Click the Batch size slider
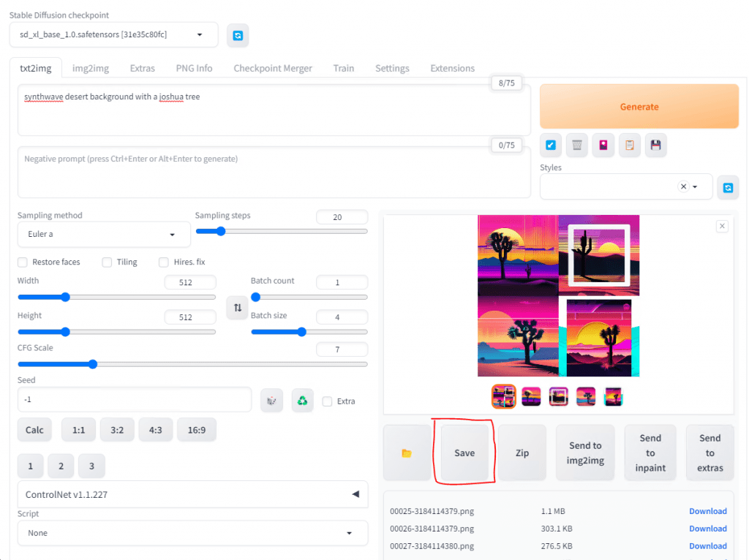 309,332
